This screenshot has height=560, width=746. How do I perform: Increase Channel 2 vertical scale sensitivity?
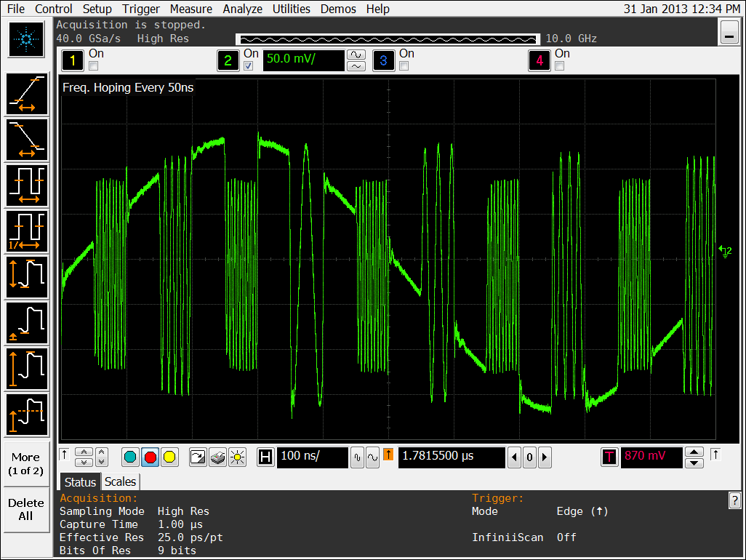pyautogui.click(x=356, y=55)
